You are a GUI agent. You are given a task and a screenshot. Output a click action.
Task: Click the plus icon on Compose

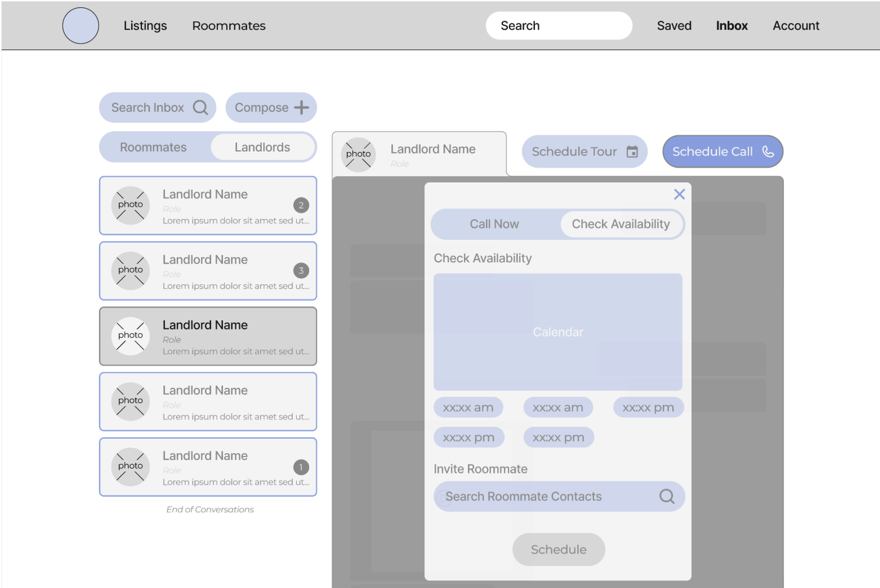click(x=302, y=108)
